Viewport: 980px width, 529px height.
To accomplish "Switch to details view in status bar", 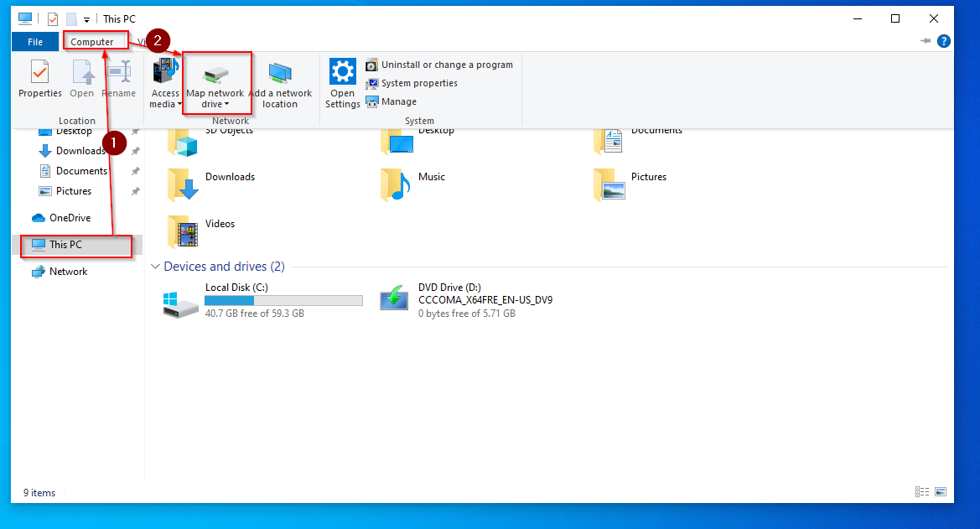I will (x=922, y=492).
